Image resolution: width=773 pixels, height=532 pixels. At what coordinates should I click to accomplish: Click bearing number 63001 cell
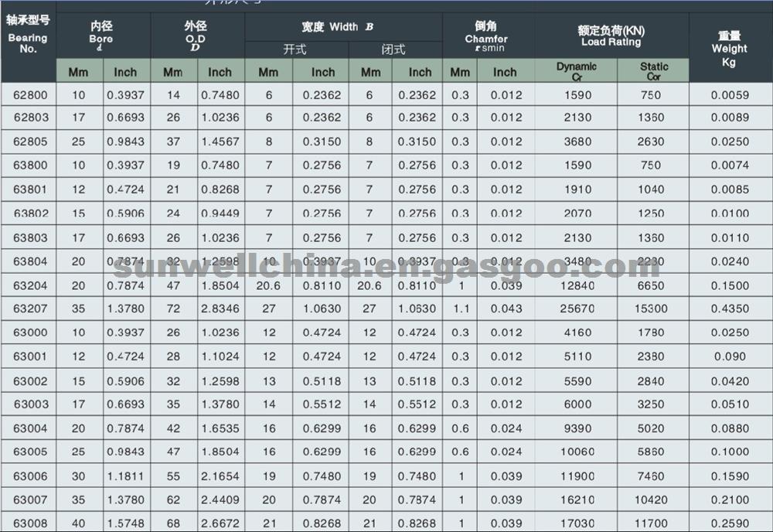[x=29, y=356]
